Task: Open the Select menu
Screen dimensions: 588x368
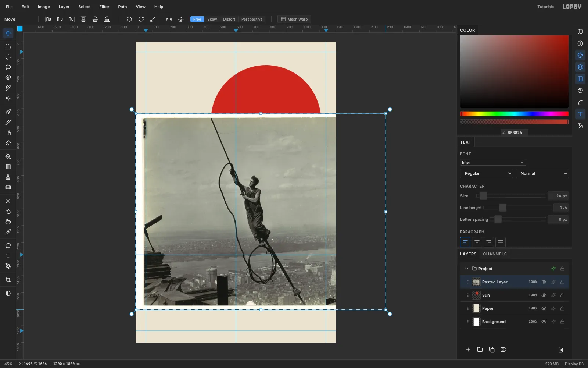Action: [x=85, y=7]
